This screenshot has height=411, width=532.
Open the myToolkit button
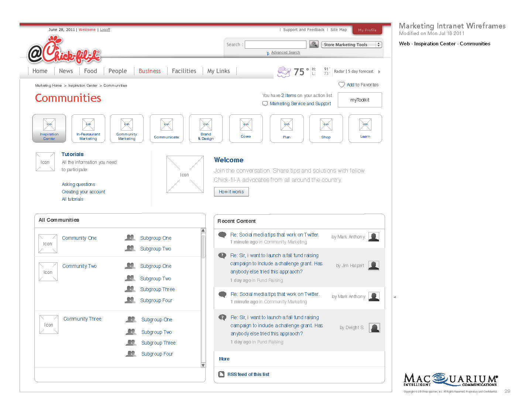tap(360, 100)
